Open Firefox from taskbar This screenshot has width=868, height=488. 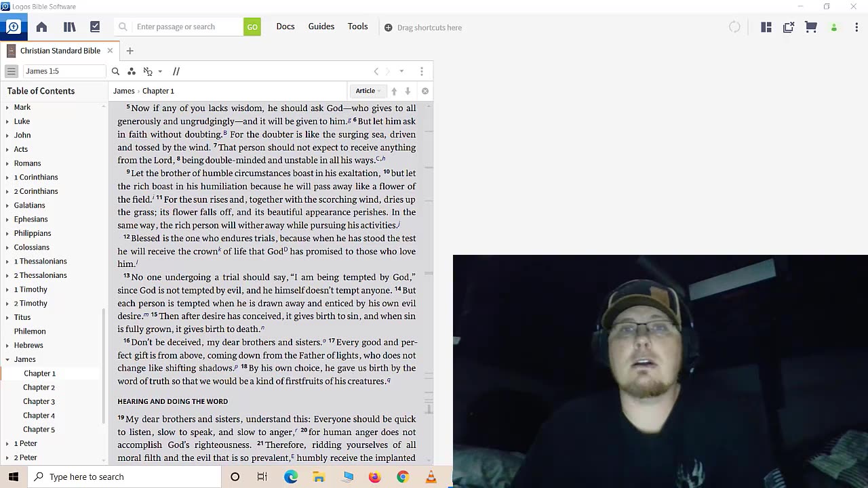[375, 477]
